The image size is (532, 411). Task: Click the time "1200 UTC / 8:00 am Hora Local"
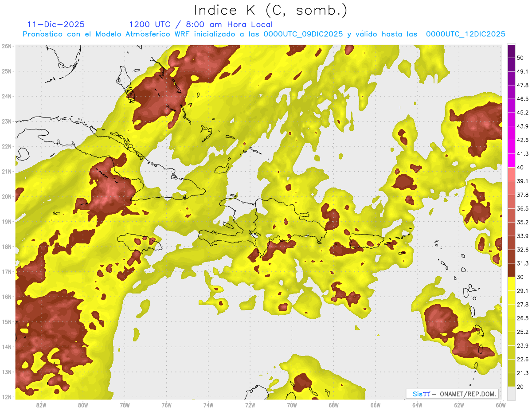tap(201, 24)
